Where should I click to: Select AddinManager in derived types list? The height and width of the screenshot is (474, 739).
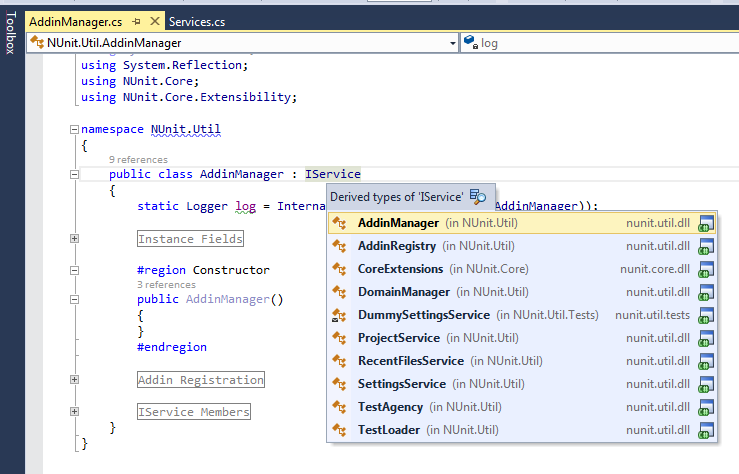522,223
